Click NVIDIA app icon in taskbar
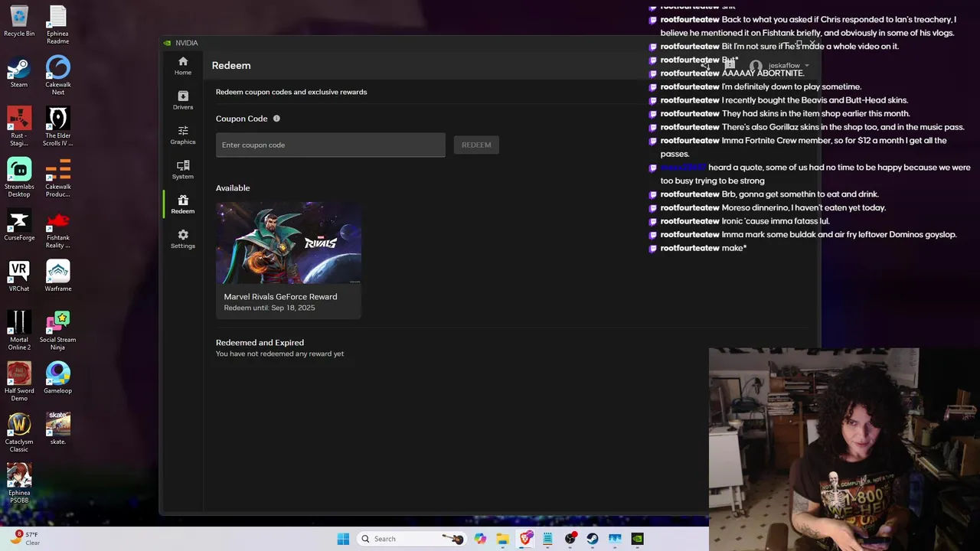This screenshot has height=551, width=980. tap(637, 539)
